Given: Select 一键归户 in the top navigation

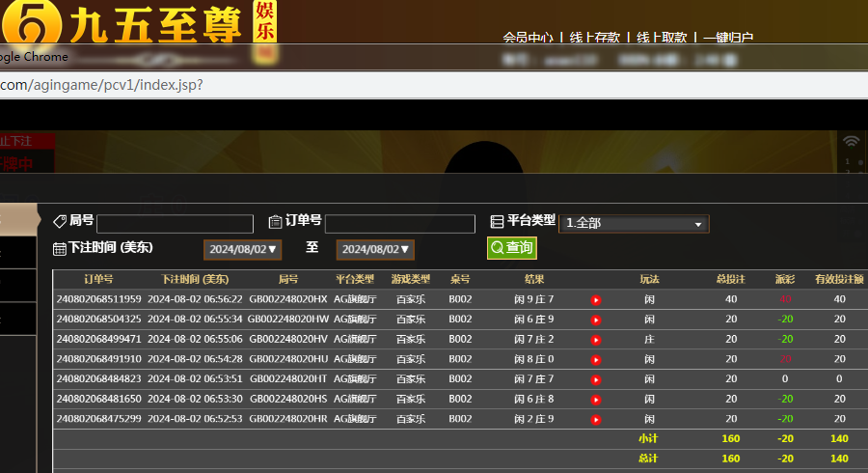Looking at the screenshot, I should click(x=728, y=38).
